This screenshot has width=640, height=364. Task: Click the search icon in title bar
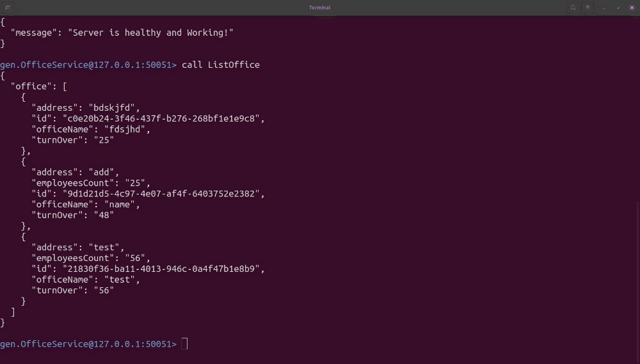[x=573, y=8]
